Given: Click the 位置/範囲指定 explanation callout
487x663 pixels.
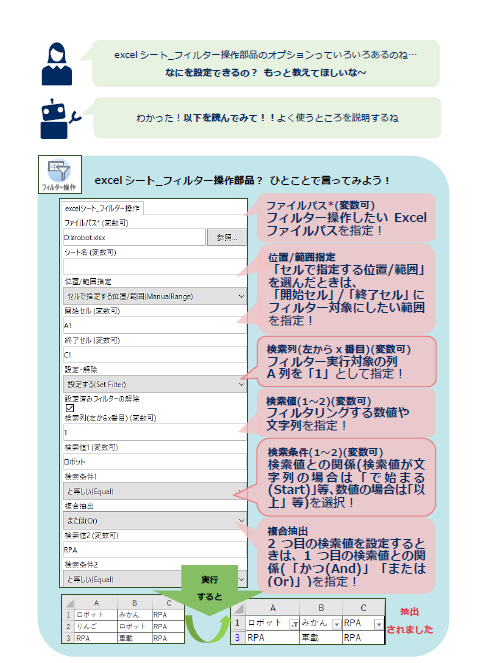Looking at the screenshot, I should pos(346,289).
